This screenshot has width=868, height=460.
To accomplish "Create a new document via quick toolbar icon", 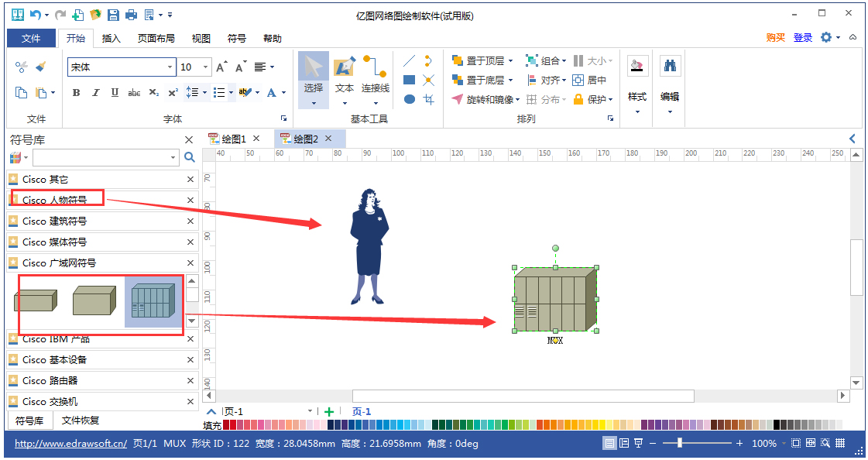I will tap(78, 15).
